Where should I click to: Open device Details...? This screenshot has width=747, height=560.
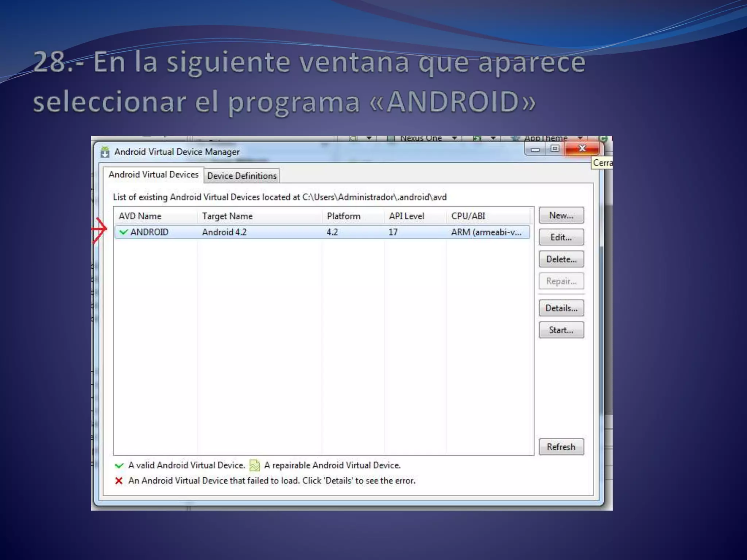pyautogui.click(x=561, y=308)
